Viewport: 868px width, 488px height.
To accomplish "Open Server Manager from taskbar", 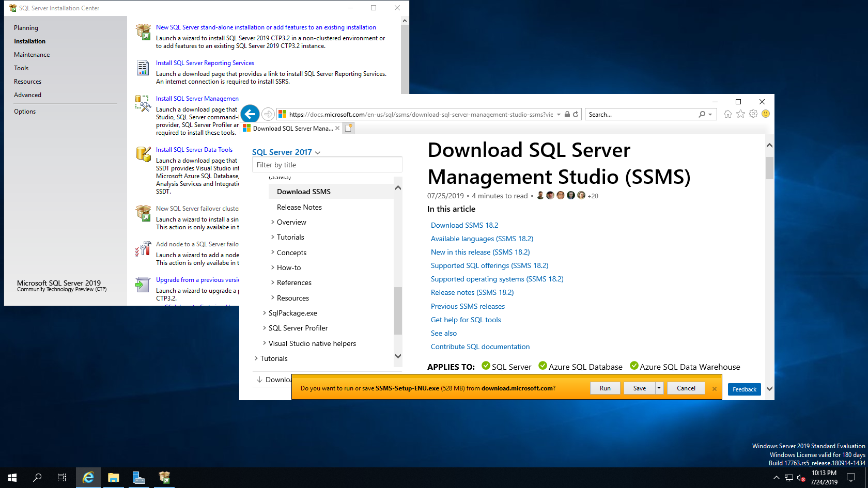I will (x=138, y=478).
